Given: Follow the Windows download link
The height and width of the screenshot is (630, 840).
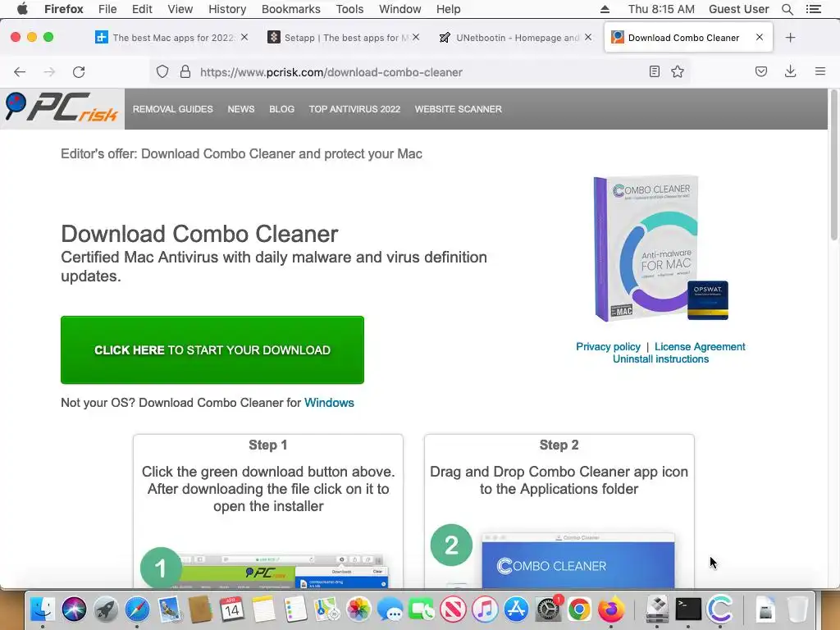Looking at the screenshot, I should point(329,402).
